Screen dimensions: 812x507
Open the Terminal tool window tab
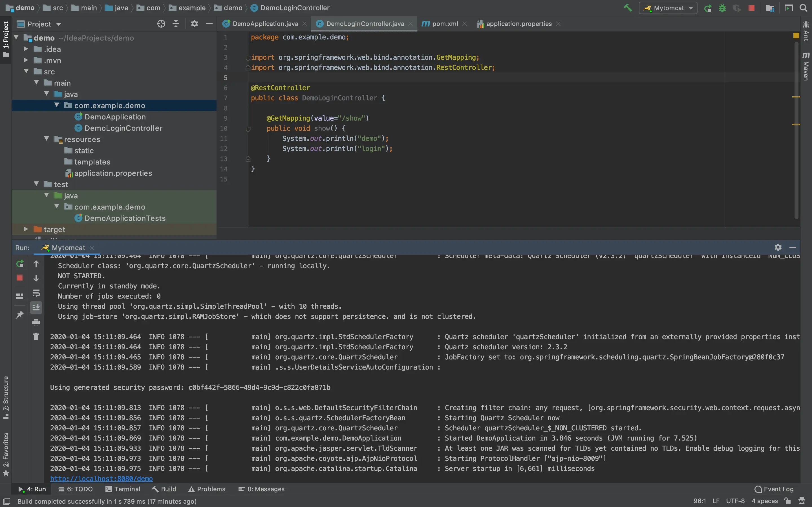[x=123, y=489]
